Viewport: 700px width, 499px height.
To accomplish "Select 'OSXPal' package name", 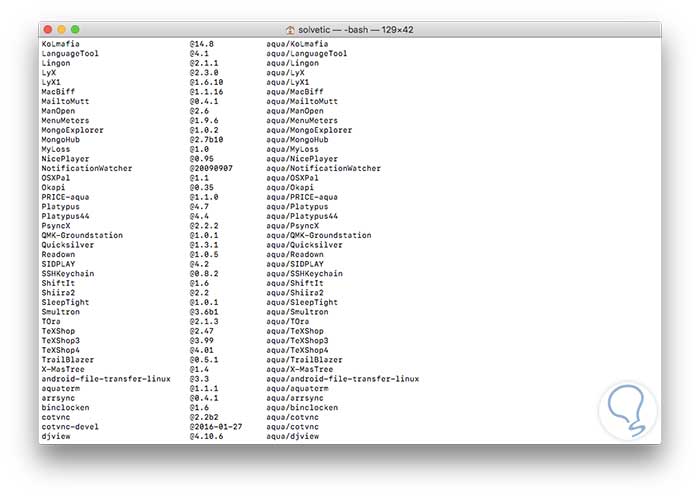I will tap(56, 178).
